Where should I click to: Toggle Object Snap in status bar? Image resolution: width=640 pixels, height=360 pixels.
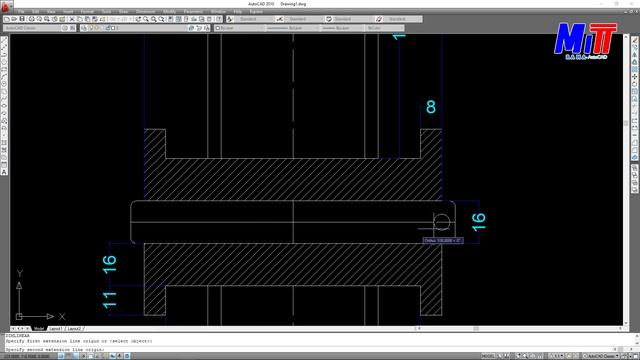[x=91, y=356]
